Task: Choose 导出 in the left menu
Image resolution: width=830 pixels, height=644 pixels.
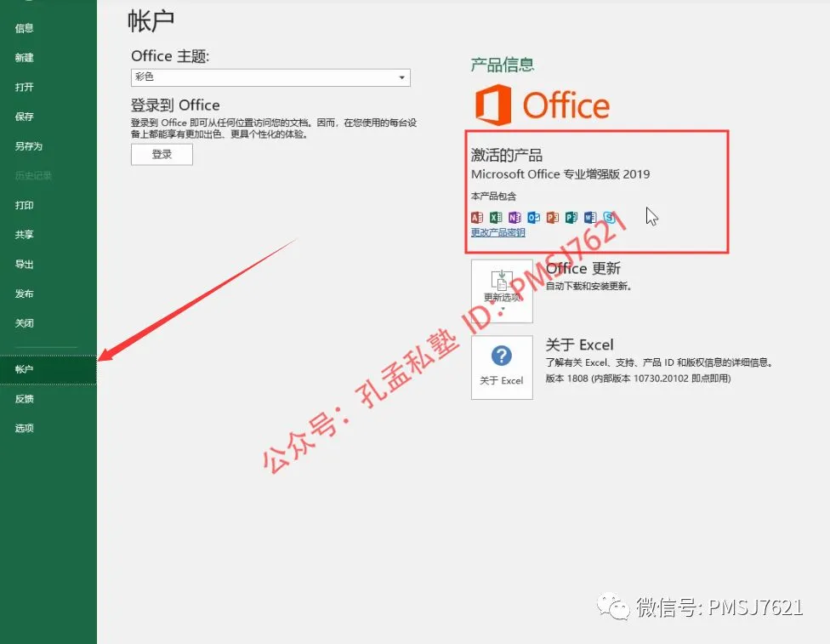Action: click(x=25, y=265)
